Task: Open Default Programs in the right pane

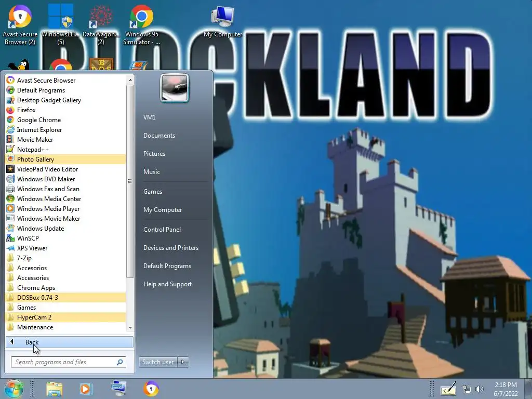Action: pos(167,266)
